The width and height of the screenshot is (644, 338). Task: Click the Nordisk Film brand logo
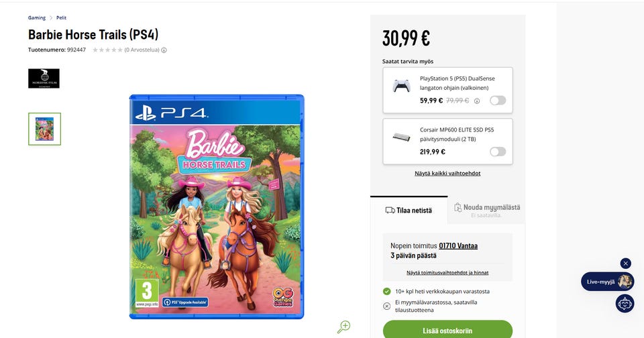coord(44,78)
